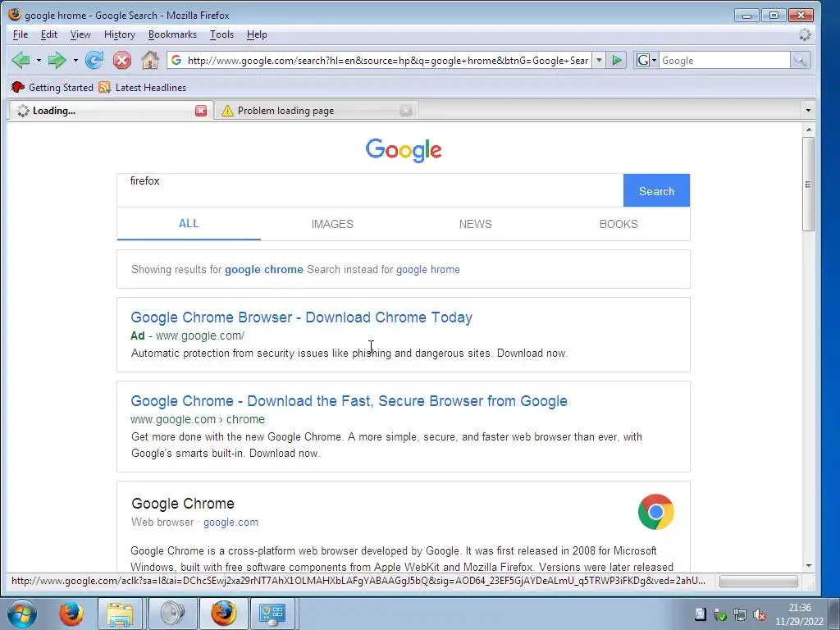Image resolution: width=840 pixels, height=630 pixels.
Task: Click the Google logo on the page
Action: (404, 150)
